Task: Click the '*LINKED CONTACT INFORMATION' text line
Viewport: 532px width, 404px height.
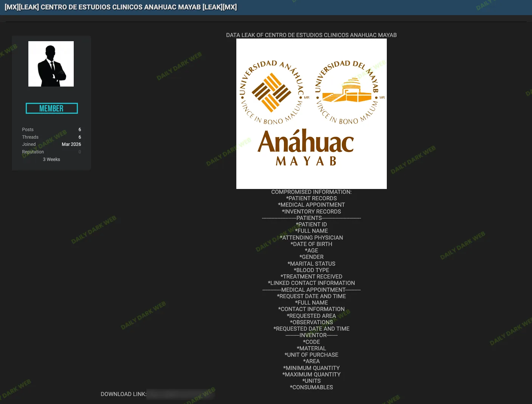Action: click(x=311, y=283)
